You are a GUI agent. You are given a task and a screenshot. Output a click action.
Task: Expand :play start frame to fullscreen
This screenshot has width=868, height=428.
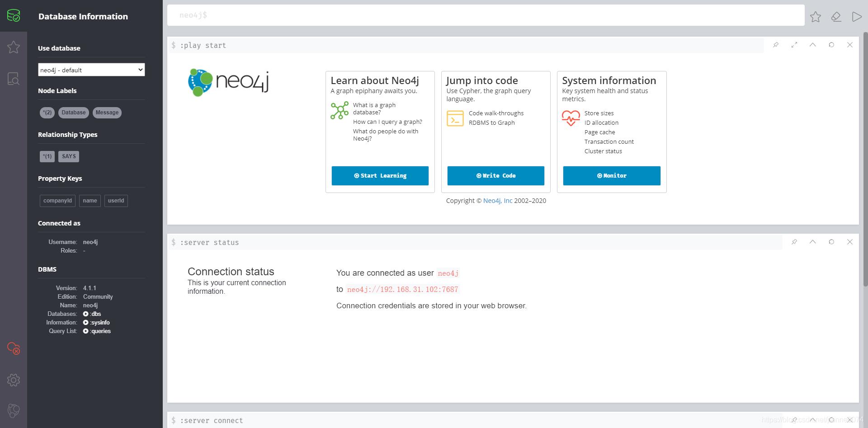794,45
